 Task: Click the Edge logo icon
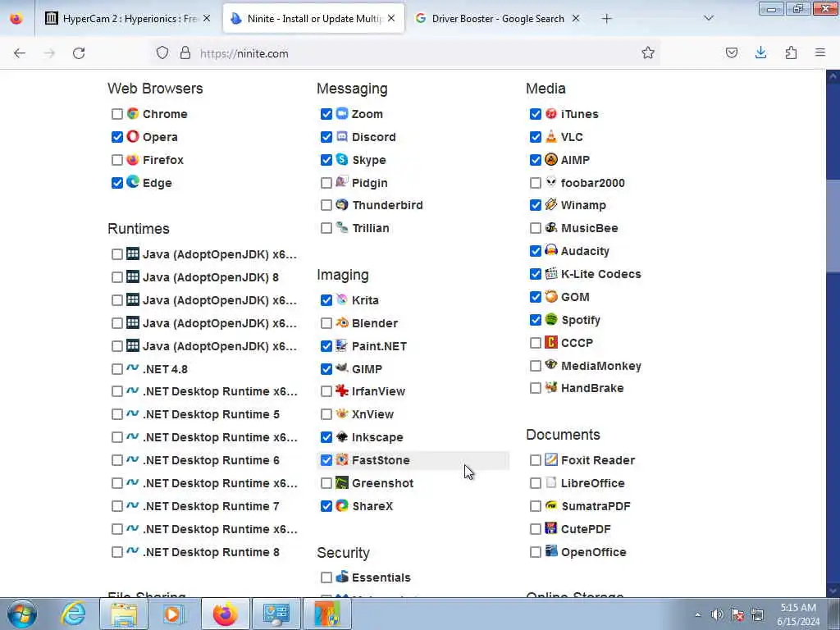point(132,182)
